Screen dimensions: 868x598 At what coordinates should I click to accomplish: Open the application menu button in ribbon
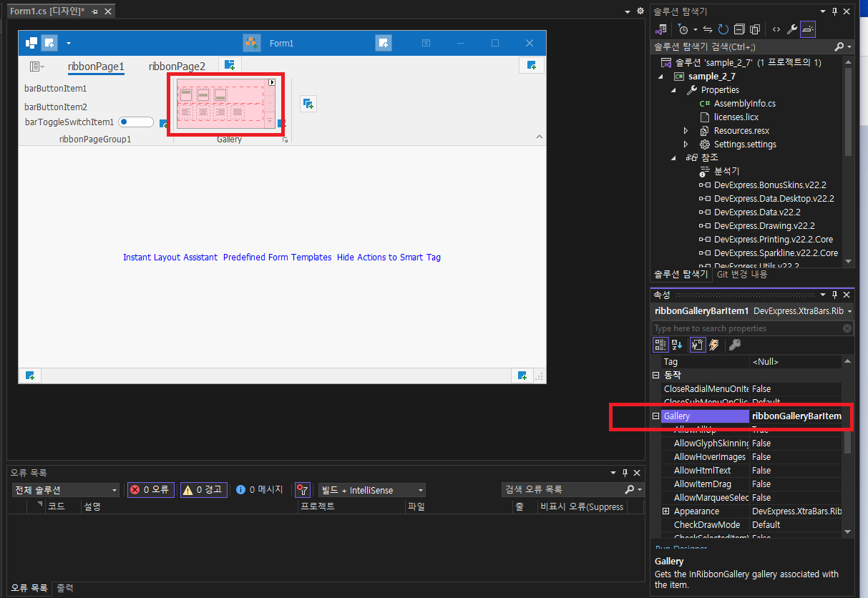pyautogui.click(x=36, y=67)
